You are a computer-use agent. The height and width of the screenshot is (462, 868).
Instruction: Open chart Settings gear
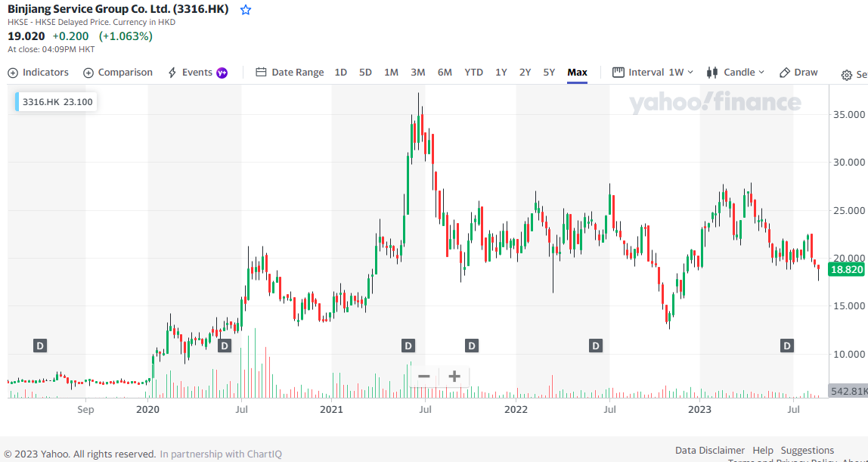846,76
